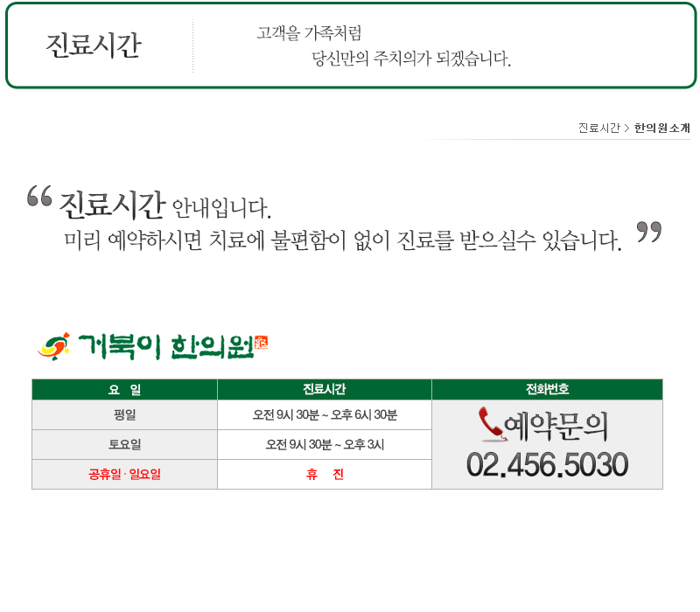Click slogan line 당신만의 주치의가 되겠습니다.
700x612 pixels.
(411, 59)
